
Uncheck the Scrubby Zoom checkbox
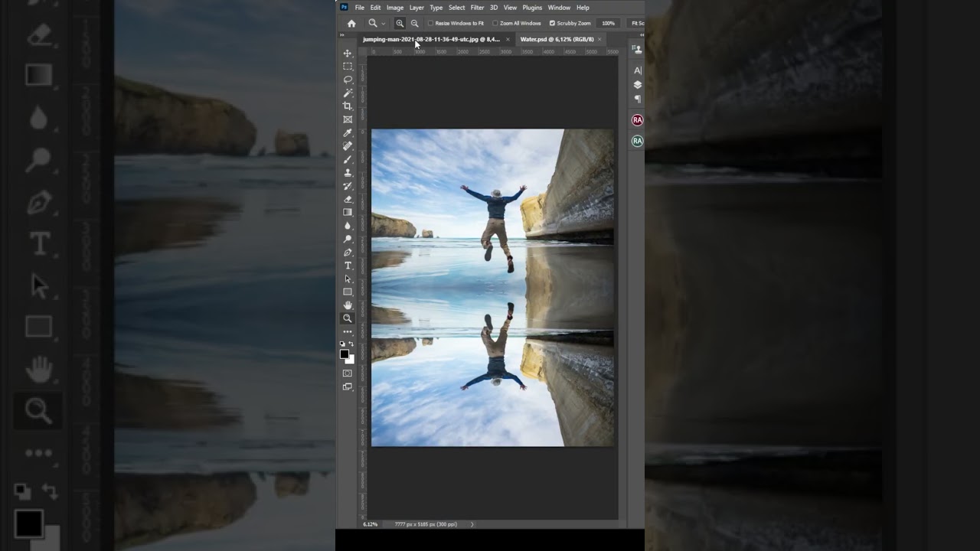point(552,24)
